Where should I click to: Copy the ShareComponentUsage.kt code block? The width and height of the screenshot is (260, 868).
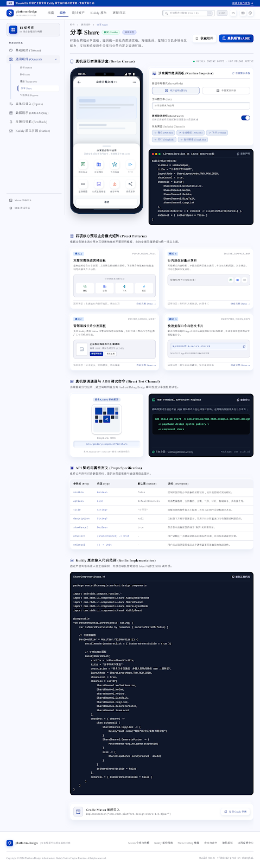240,577
